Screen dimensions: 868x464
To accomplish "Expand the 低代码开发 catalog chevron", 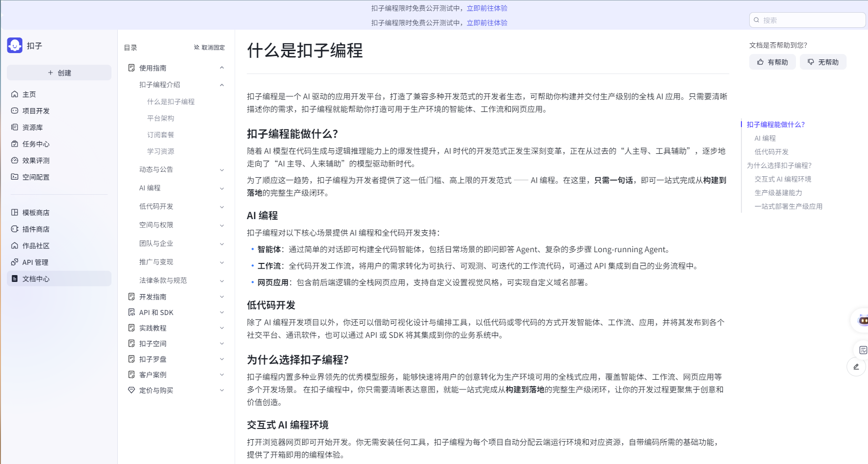I will pyautogui.click(x=222, y=207).
